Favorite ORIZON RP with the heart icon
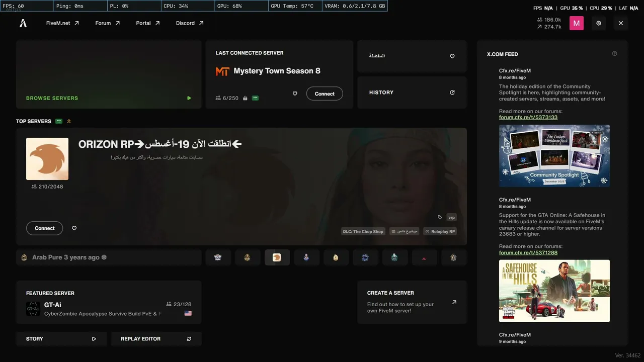 click(74, 228)
